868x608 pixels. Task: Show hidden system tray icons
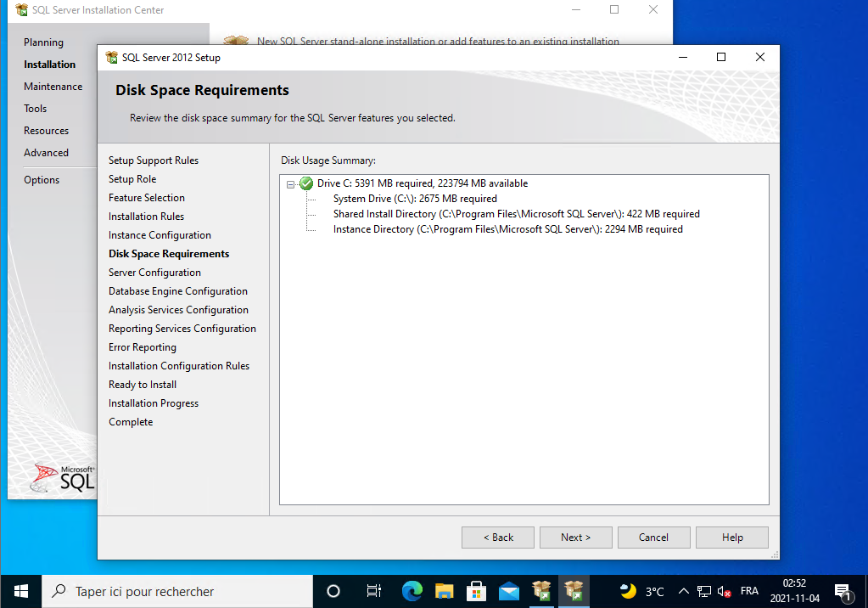click(x=683, y=591)
